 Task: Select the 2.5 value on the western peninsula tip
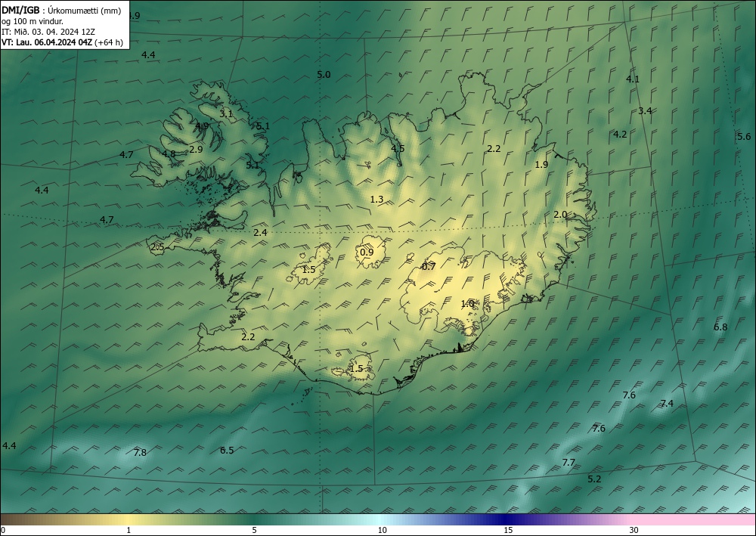click(x=158, y=247)
